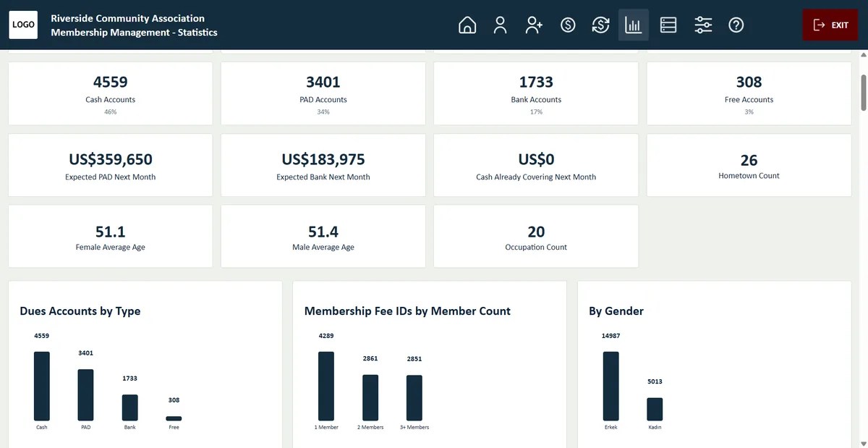
Task: Click the 34% label under PAD Accounts
Action: point(323,112)
